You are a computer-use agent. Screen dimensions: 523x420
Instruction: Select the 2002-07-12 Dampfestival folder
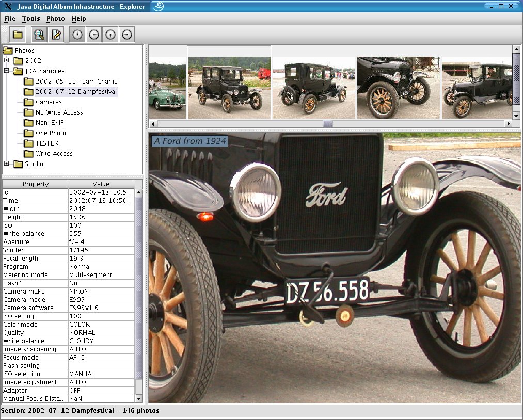76,92
